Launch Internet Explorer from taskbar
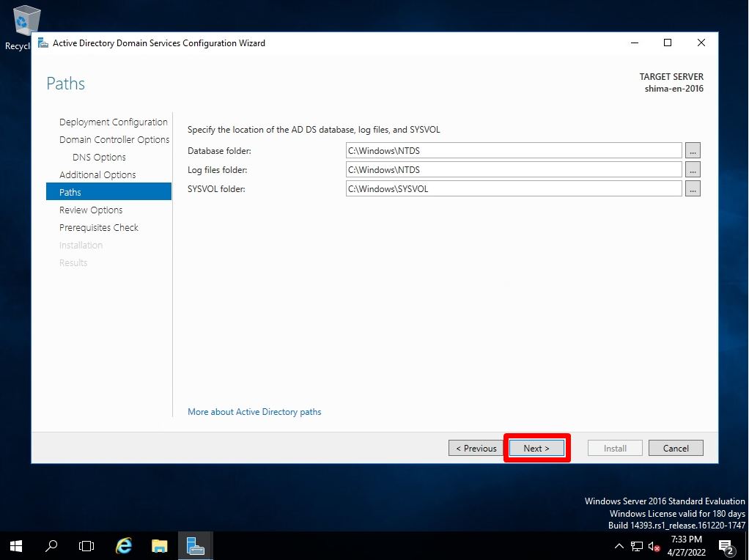This screenshot has height=560, width=749. 124,545
